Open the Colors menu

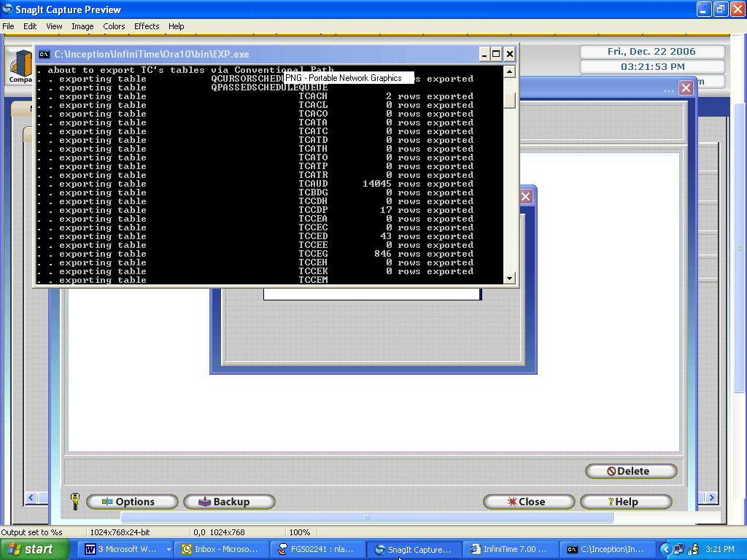(114, 26)
